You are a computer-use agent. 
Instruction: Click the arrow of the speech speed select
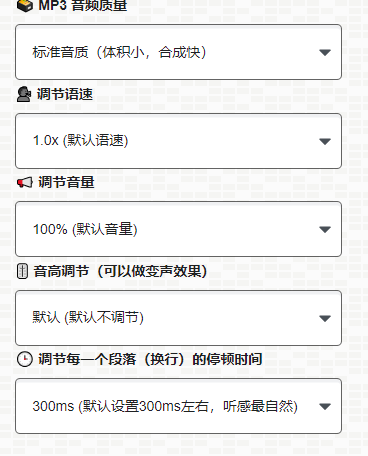tap(325, 141)
